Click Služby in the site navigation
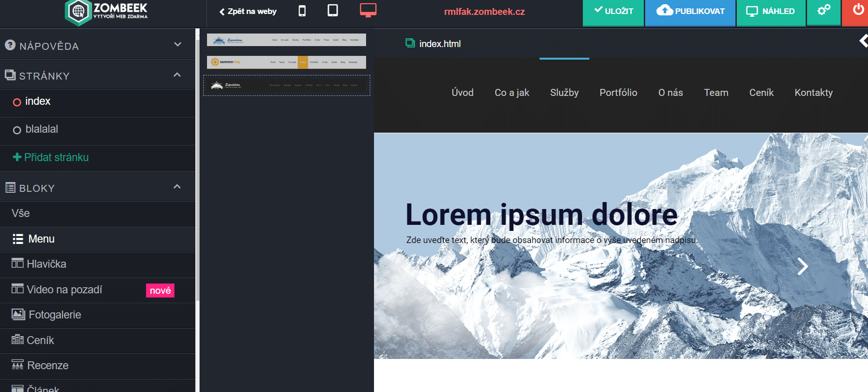The width and height of the screenshot is (868, 392). [564, 93]
